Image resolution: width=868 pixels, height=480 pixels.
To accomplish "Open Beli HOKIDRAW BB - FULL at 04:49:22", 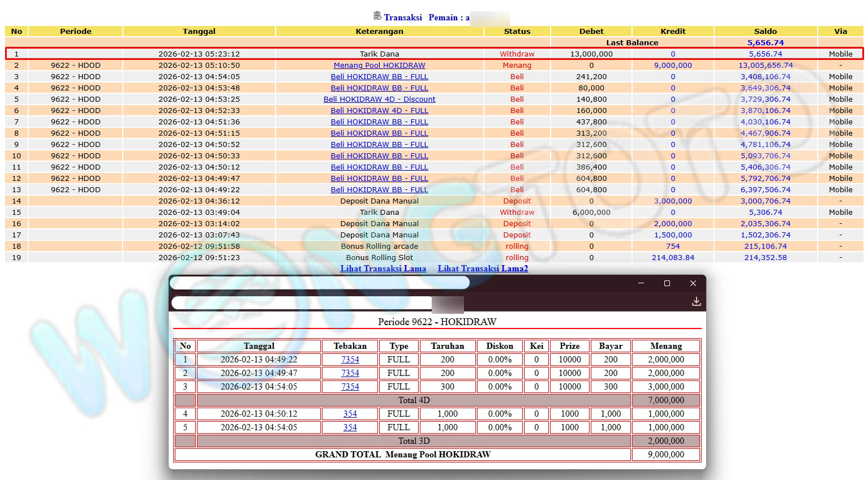I will tap(379, 190).
